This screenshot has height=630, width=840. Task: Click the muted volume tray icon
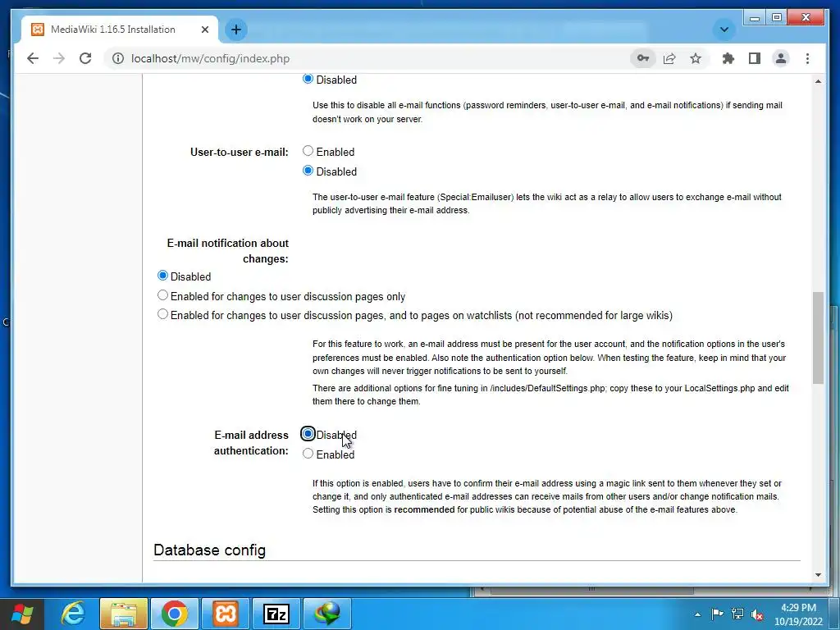pos(757,614)
